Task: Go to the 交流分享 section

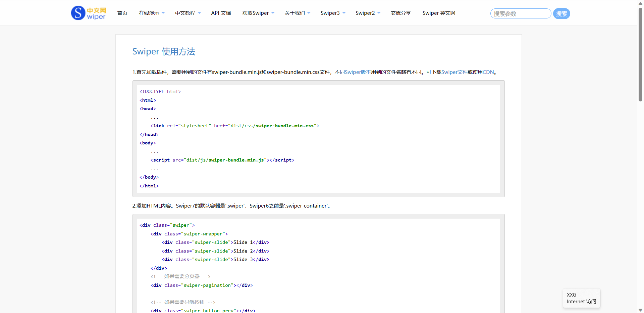Action: (400, 13)
